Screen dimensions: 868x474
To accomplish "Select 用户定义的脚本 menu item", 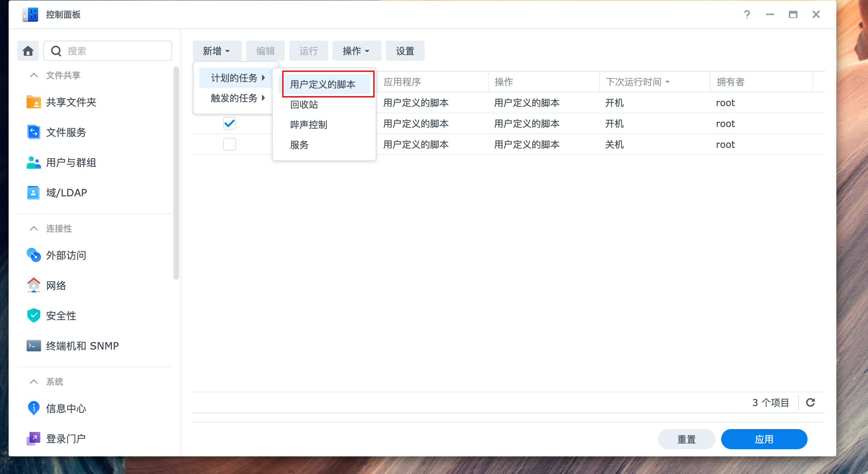I will [x=323, y=85].
